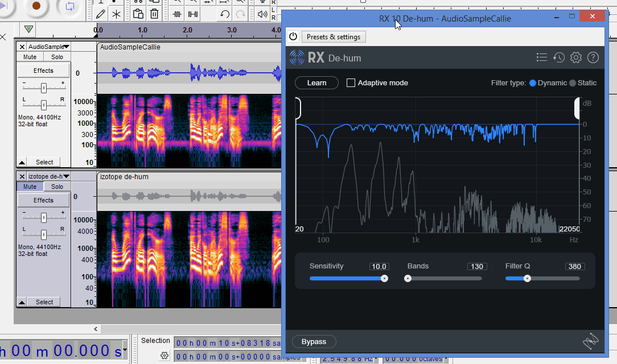Image resolution: width=617 pixels, height=364 pixels.
Task: Open the selection settings gear
Action: [164, 355]
